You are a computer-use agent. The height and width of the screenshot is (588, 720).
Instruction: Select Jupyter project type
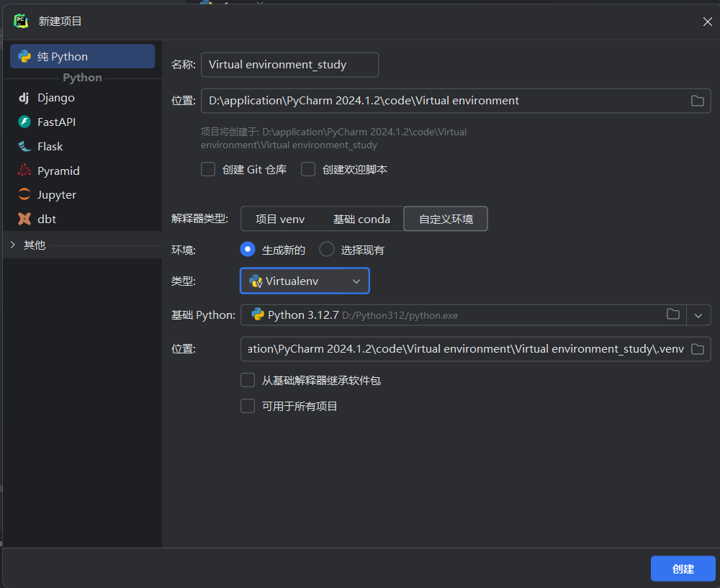[83, 194]
